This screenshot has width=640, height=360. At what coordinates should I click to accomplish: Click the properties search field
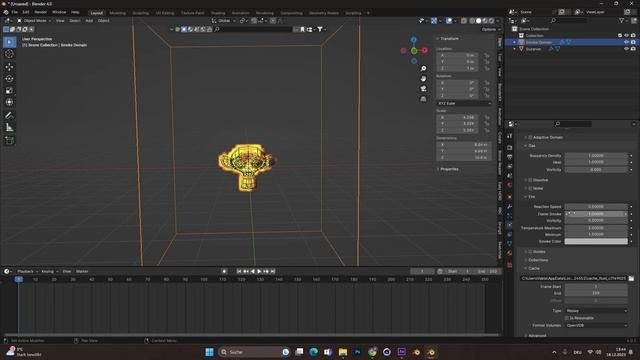coord(573,124)
